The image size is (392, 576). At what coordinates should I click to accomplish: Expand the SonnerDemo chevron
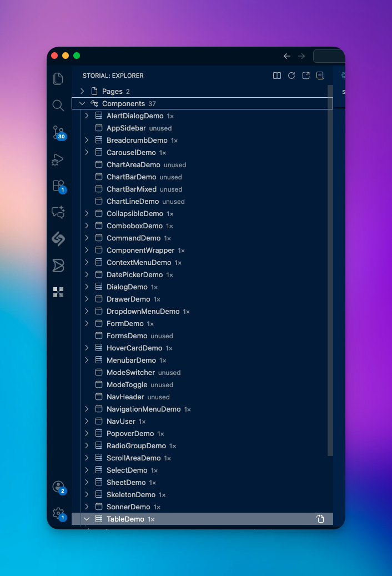pyautogui.click(x=87, y=507)
